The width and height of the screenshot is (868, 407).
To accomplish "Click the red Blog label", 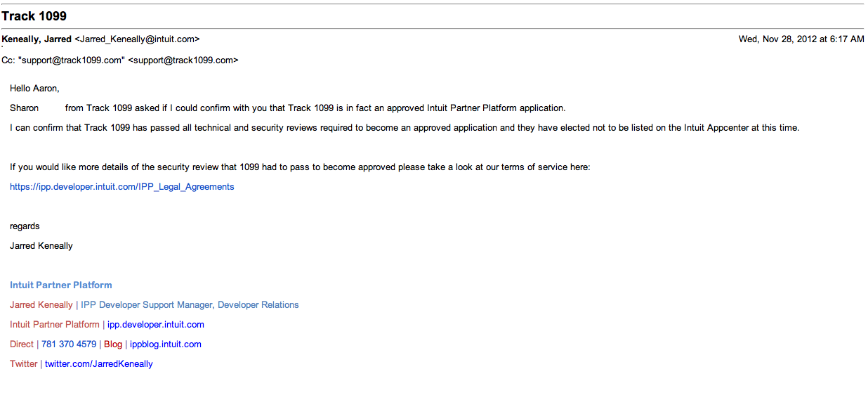I will (113, 344).
